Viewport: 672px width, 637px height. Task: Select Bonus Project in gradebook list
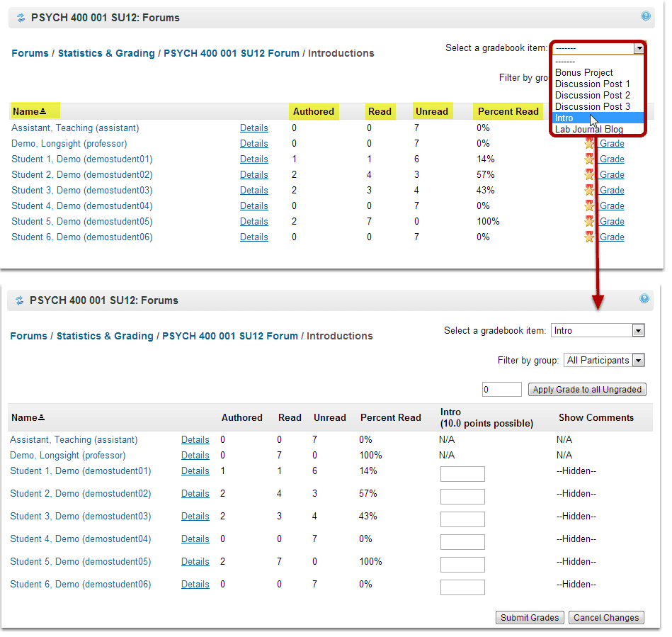point(583,72)
